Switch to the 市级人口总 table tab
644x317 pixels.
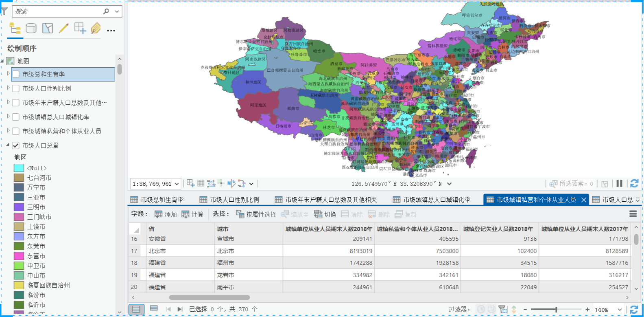click(613, 200)
